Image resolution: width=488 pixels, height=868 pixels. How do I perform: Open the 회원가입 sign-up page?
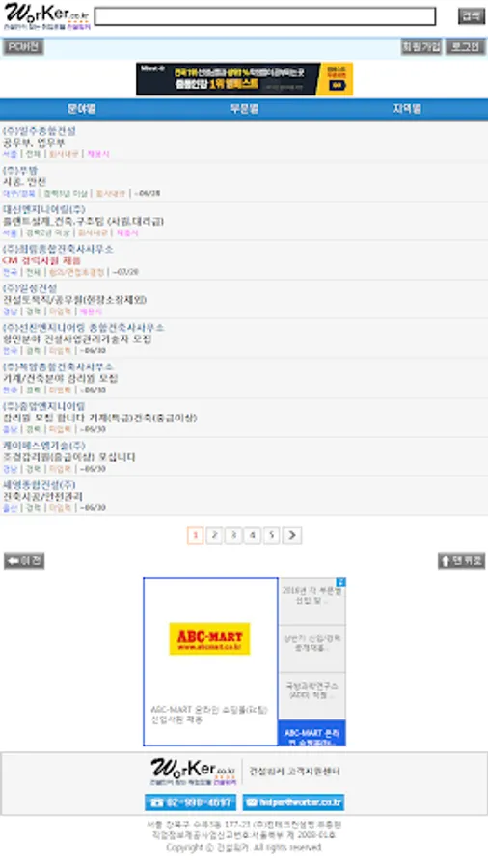coord(421,47)
